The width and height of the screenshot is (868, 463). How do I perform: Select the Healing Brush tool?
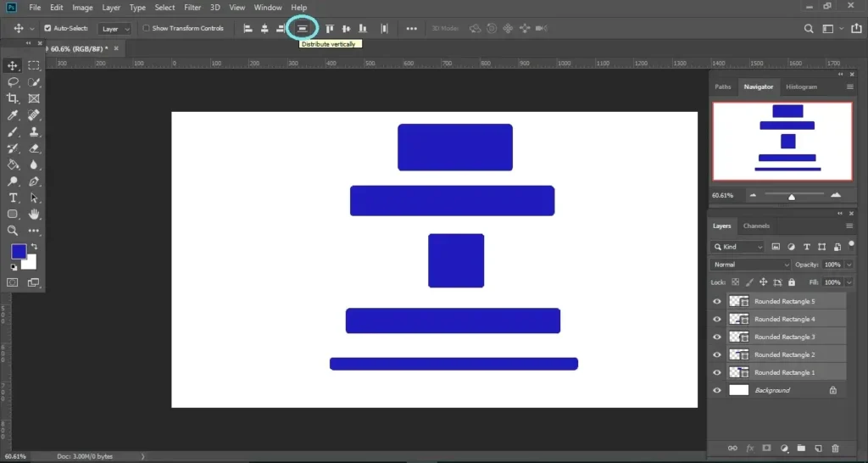point(34,115)
